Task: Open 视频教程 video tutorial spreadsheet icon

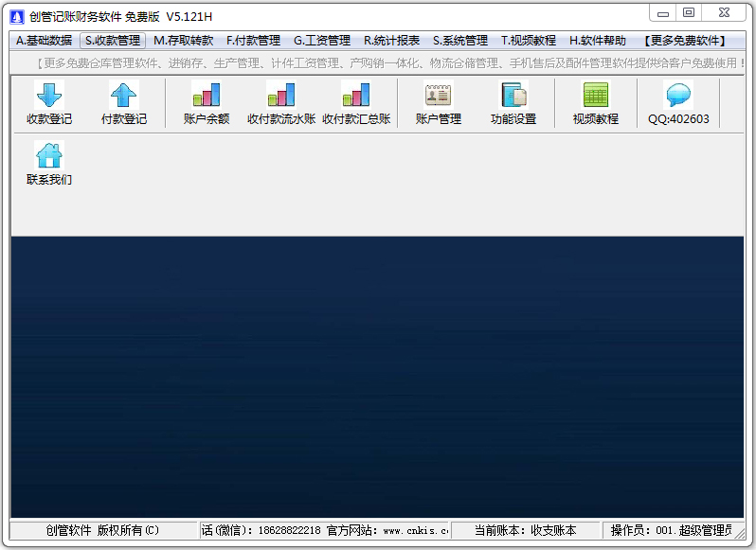Action: (596, 95)
